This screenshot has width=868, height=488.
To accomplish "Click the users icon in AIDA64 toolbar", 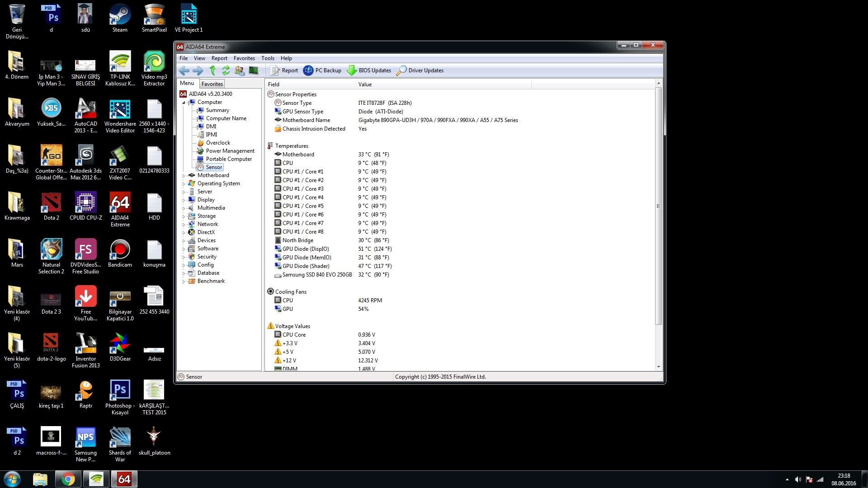I will click(x=240, y=70).
